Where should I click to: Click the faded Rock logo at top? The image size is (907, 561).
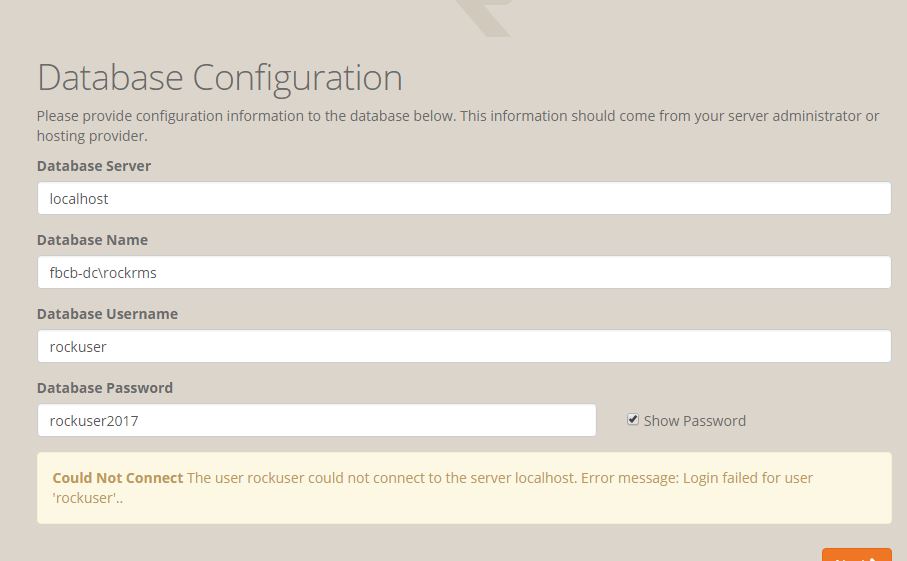pos(484,17)
